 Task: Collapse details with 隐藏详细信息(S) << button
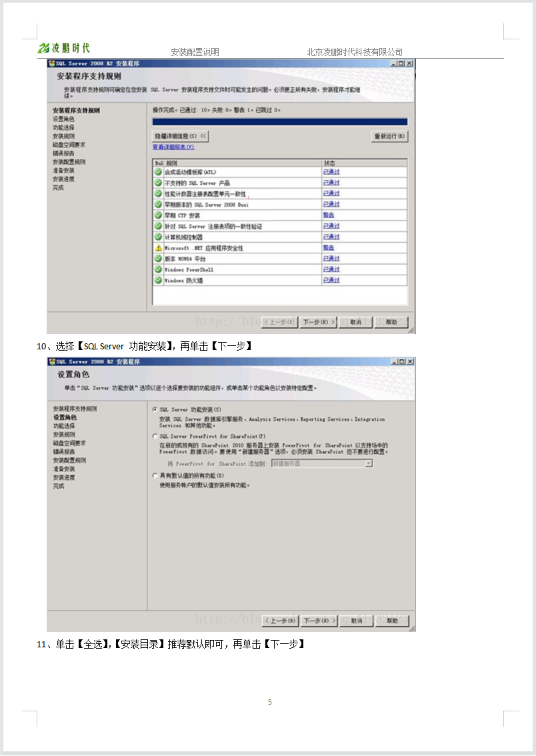pos(180,137)
